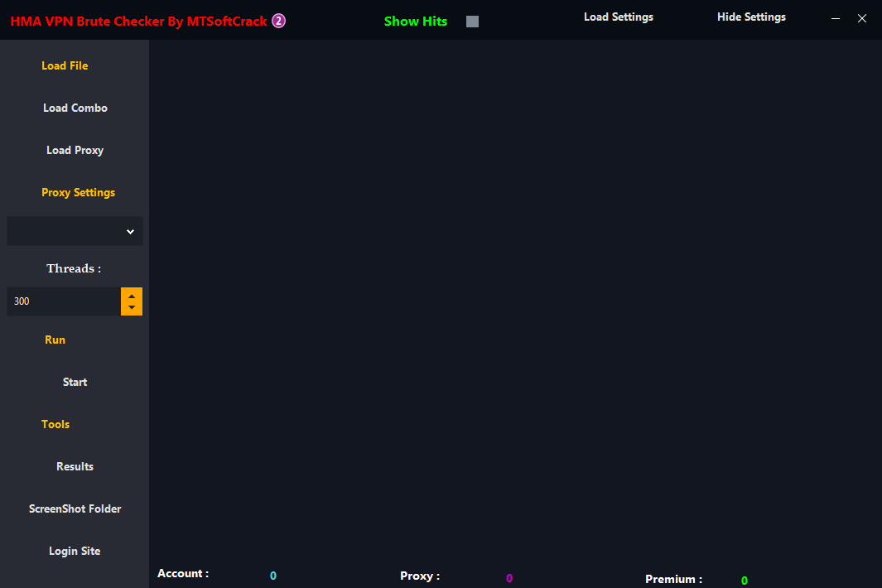Viewport: 882px width, 588px height.
Task: Click Load Settings in the title bar
Action: (618, 17)
